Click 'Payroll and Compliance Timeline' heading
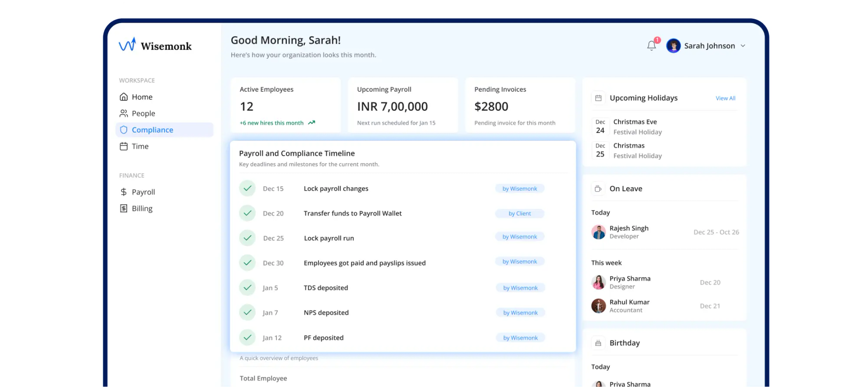868x387 pixels. [297, 153]
